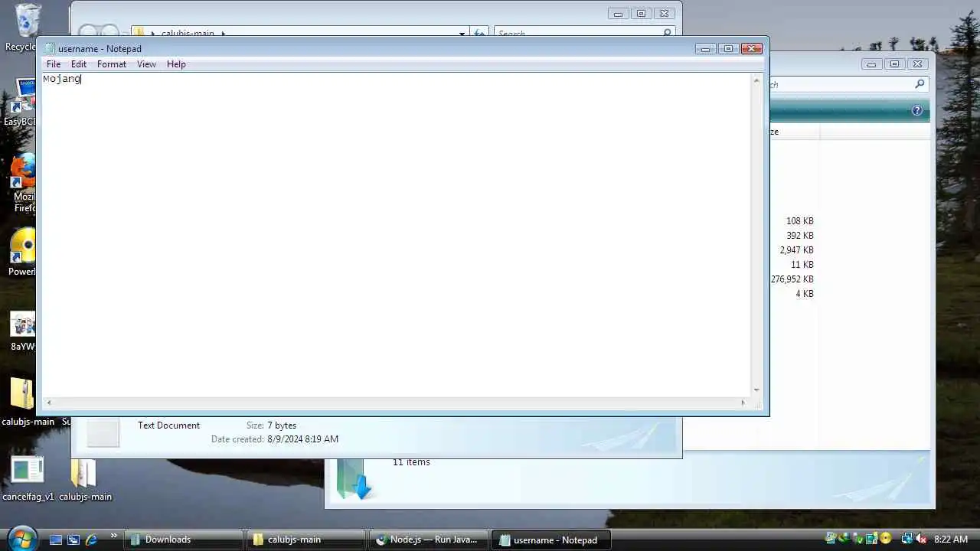980x551 pixels.
Task: Click the system tray clock 8:22 AM
Action: coord(951,540)
